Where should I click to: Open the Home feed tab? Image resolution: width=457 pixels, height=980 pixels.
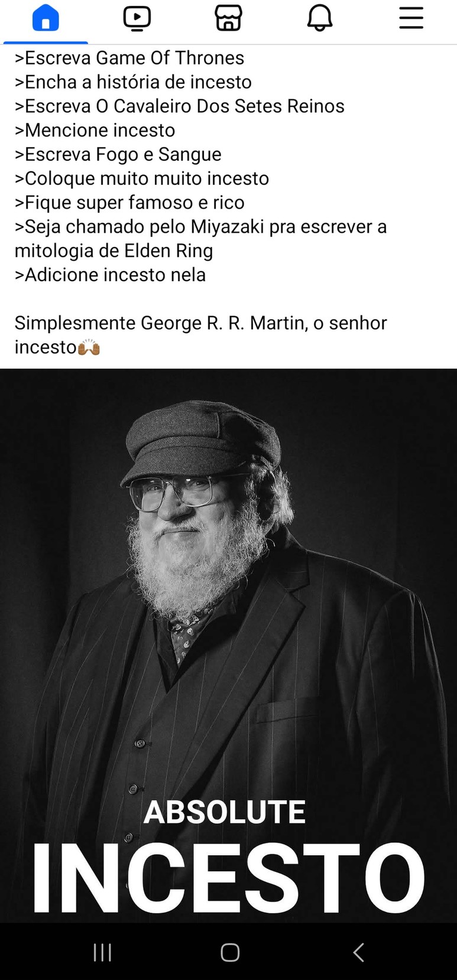[x=46, y=18]
